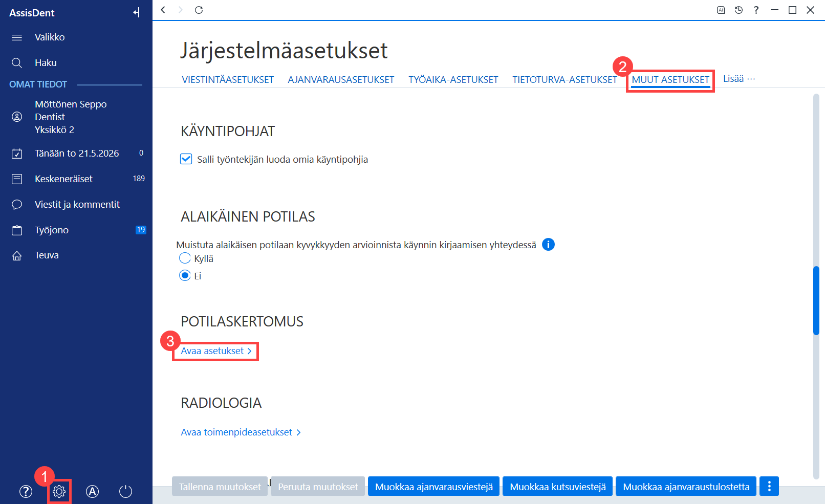Click the circled A icon in sidebar
The width and height of the screenshot is (825, 504).
[92, 492]
